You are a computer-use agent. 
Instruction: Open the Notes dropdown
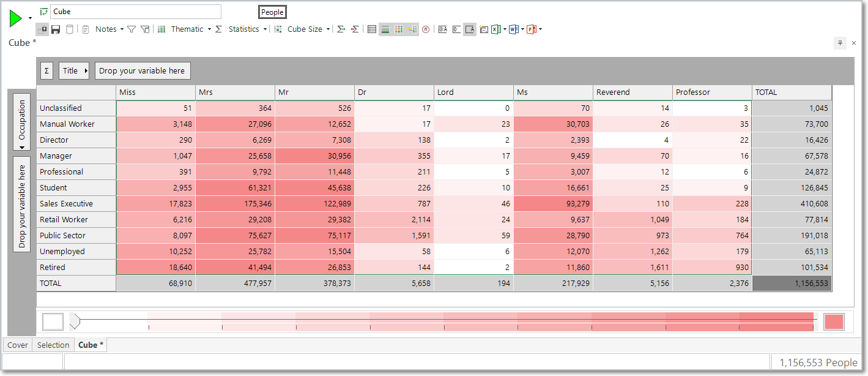[109, 29]
